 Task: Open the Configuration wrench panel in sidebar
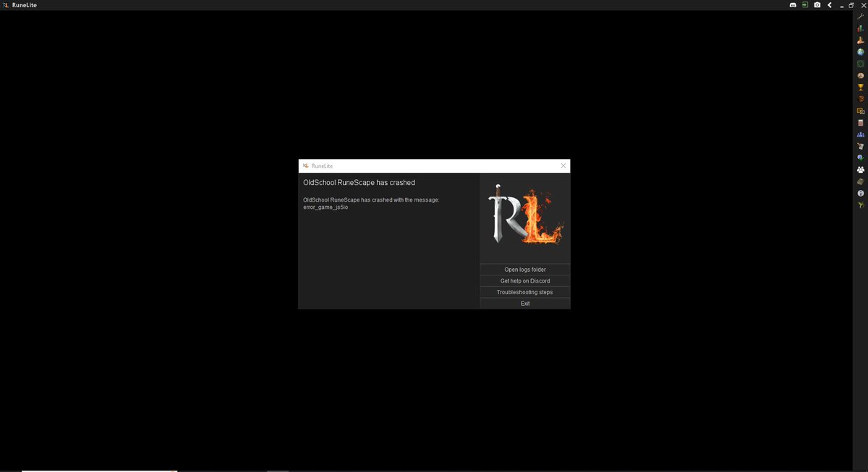[861, 16]
